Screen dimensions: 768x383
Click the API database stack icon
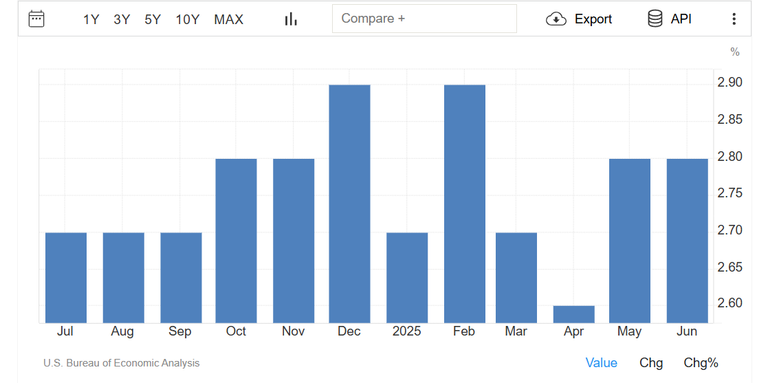tap(655, 19)
